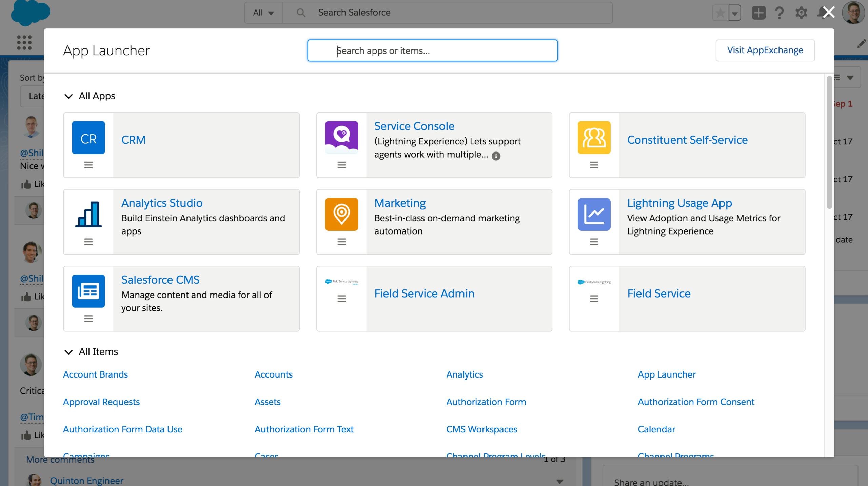
Task: Open the CRM app icon tile
Action: [x=88, y=138]
